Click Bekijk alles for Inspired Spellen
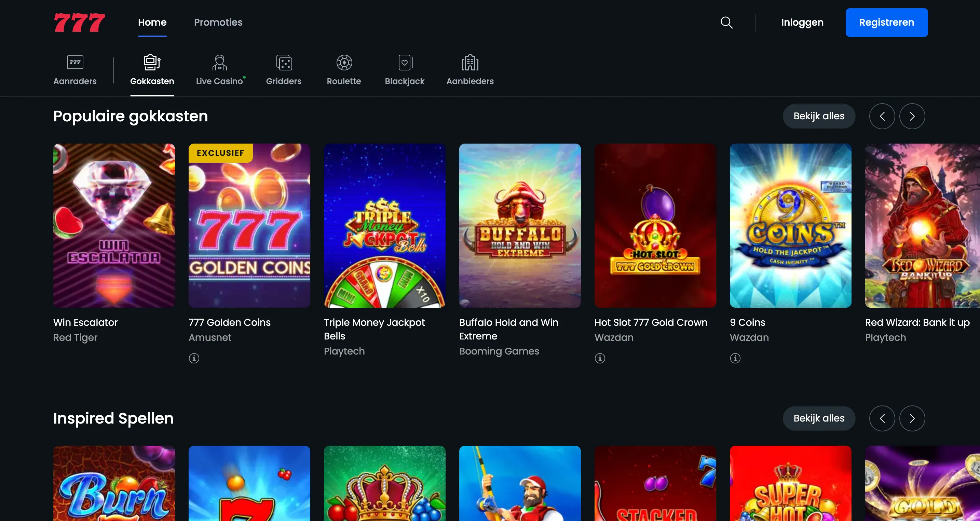This screenshot has width=980, height=521. click(819, 418)
